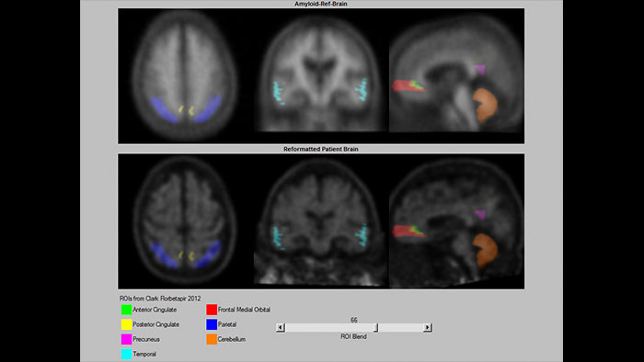Image resolution: width=644 pixels, height=362 pixels.
Task: Click the Posterior Cingulate legend label
Action: tap(155, 324)
